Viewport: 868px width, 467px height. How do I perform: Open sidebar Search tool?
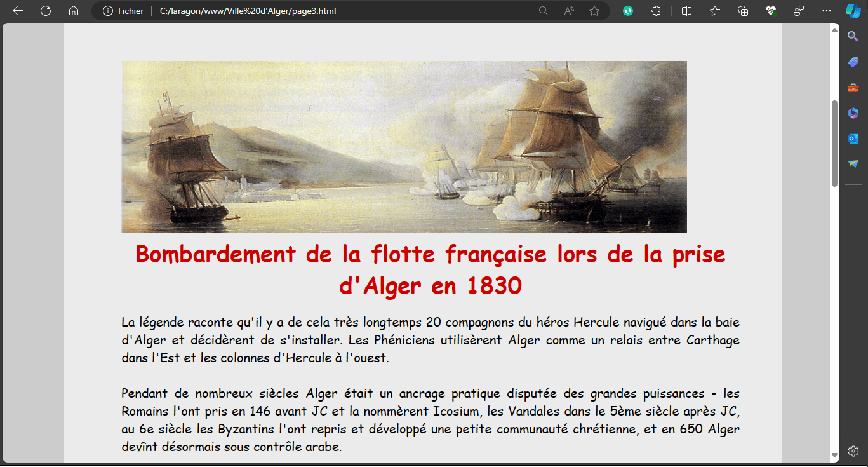853,37
